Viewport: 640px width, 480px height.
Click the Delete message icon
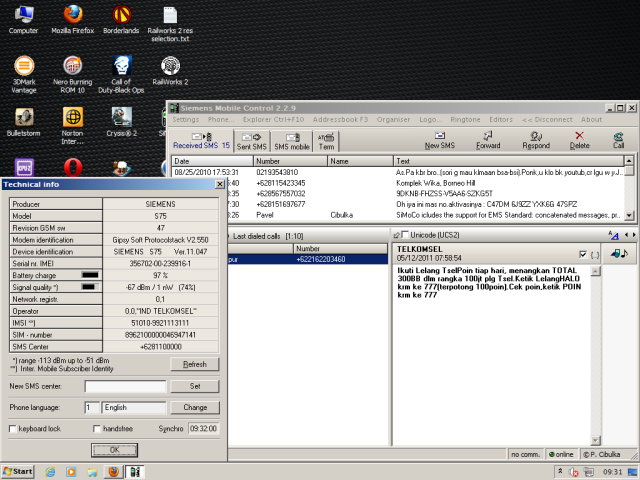580,140
